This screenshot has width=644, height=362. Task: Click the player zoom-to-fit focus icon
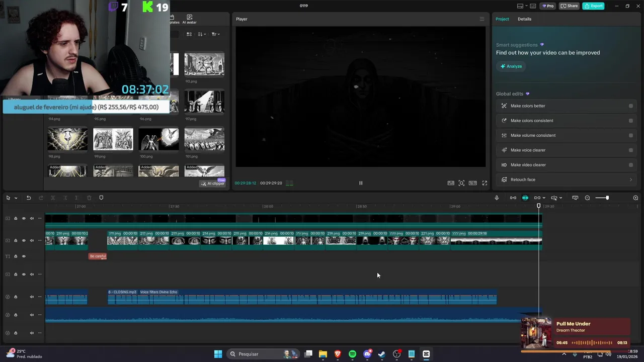(x=461, y=183)
